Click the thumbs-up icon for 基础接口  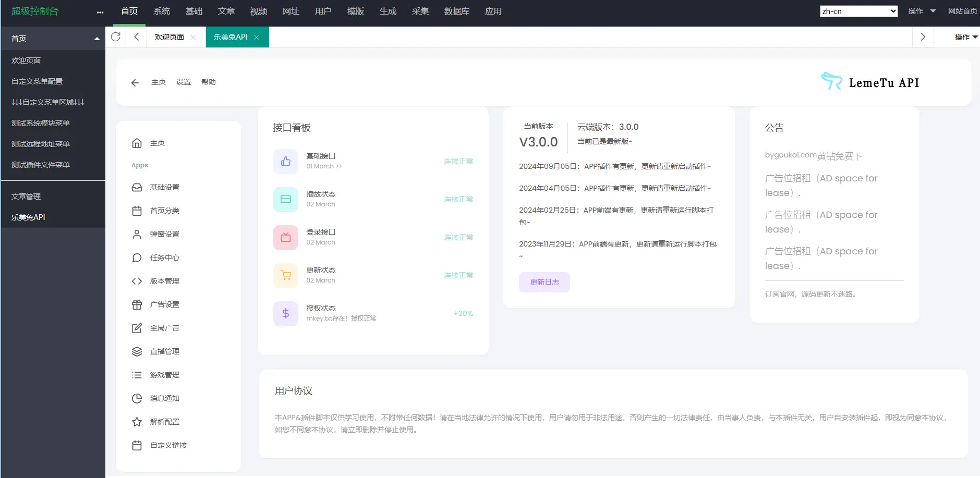pos(285,161)
